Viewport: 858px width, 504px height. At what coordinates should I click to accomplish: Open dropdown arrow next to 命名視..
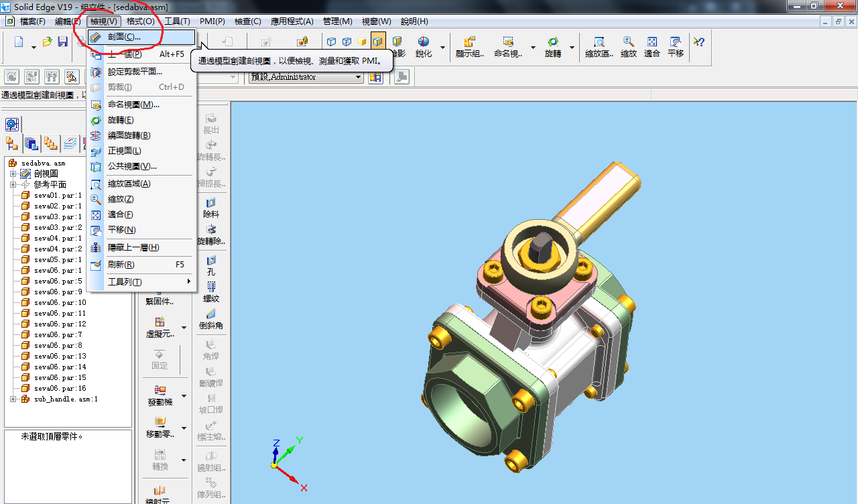[533, 48]
